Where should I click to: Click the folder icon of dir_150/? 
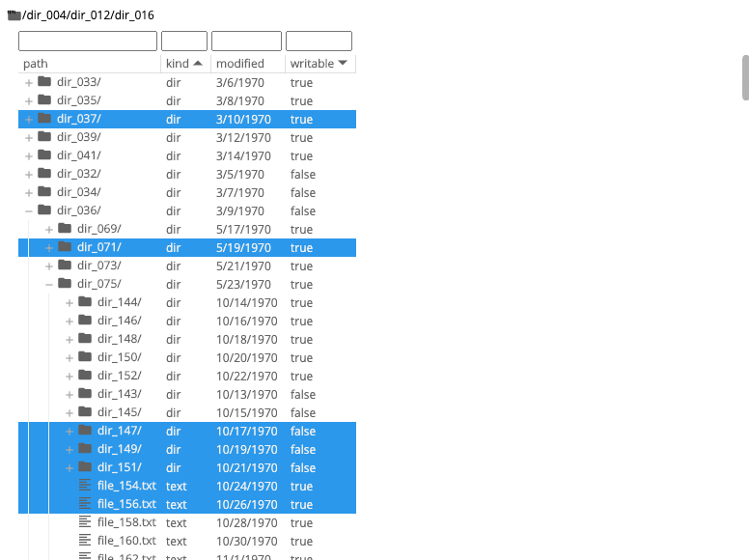pos(85,357)
